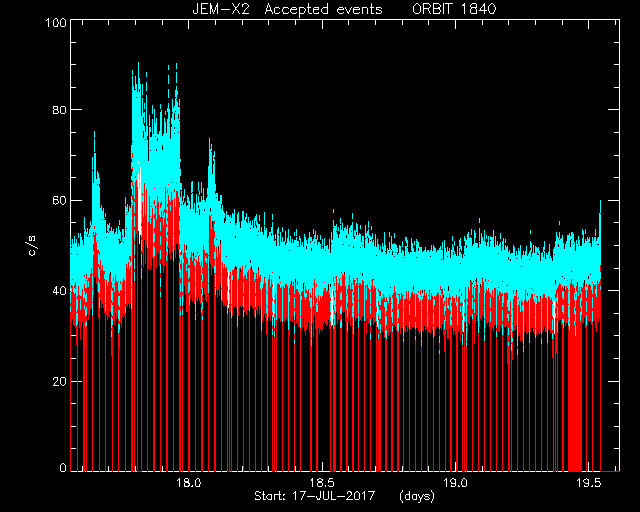640x512 pixels.
Task: Click the plot title JEM-X2 Accepted events
Action: [x=287, y=9]
